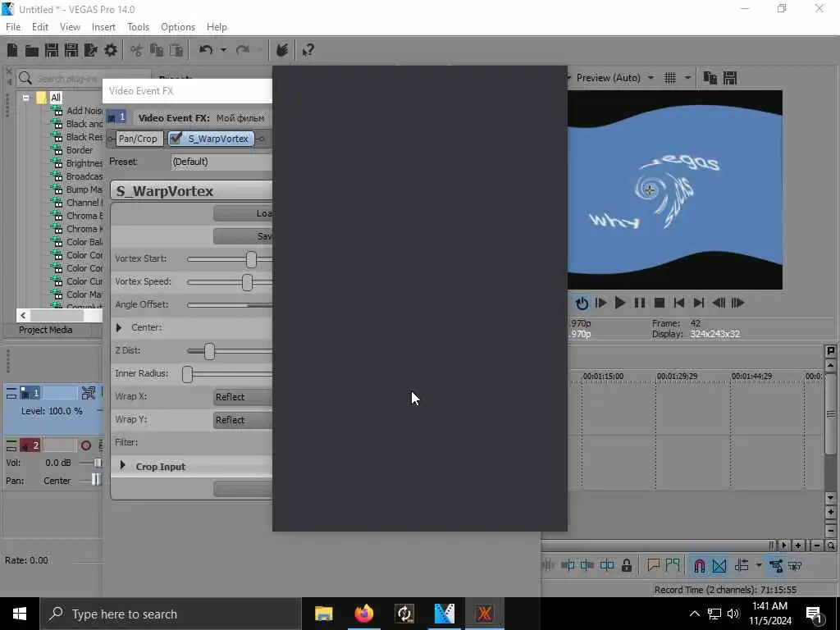Open the File menu
The width and height of the screenshot is (840, 630).
pyautogui.click(x=13, y=27)
